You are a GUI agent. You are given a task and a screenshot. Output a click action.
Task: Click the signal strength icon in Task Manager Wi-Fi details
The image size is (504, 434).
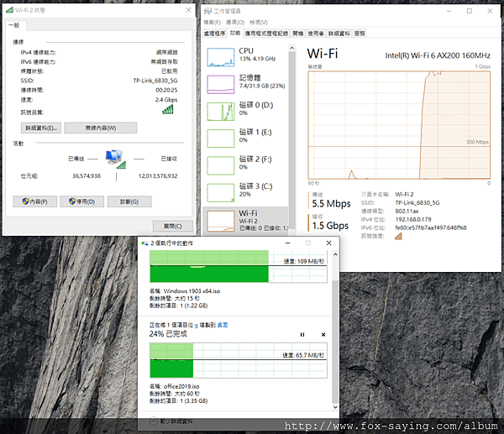398,236
